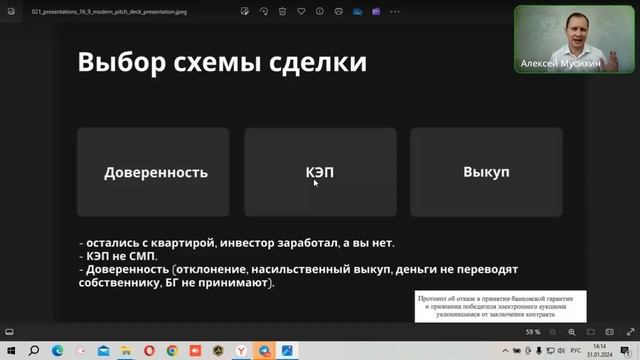Launch Microsoft Edge from the taskbar
The height and width of the screenshot is (360, 640).
(58, 351)
